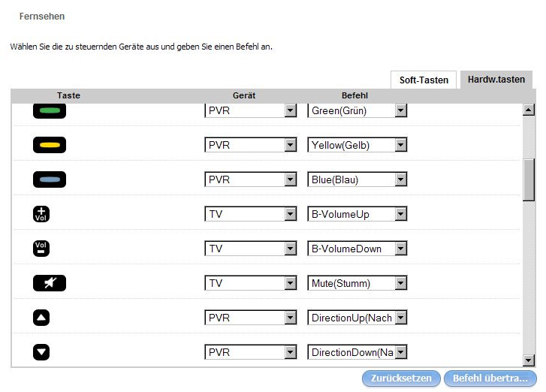Open device dropdown for the green key

[x=290, y=111]
